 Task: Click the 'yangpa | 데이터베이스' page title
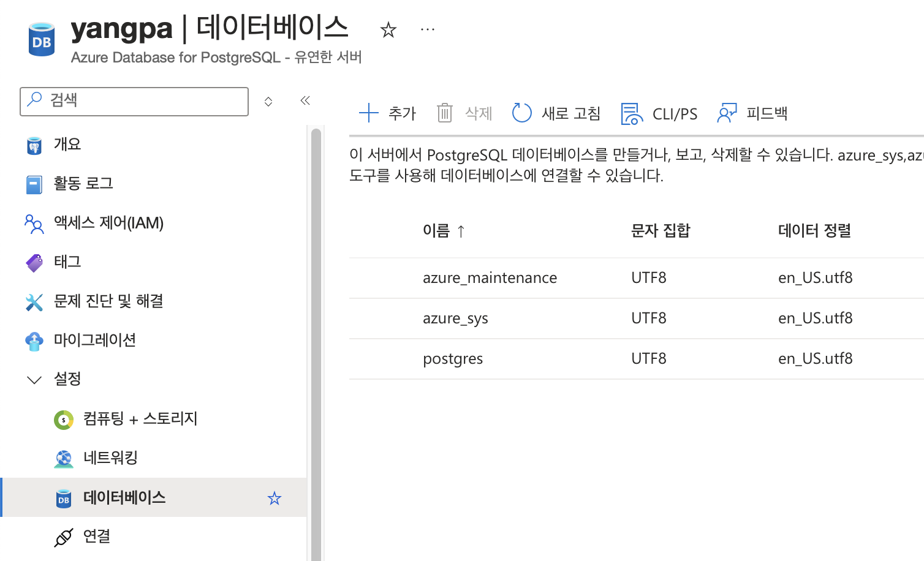coord(210,28)
